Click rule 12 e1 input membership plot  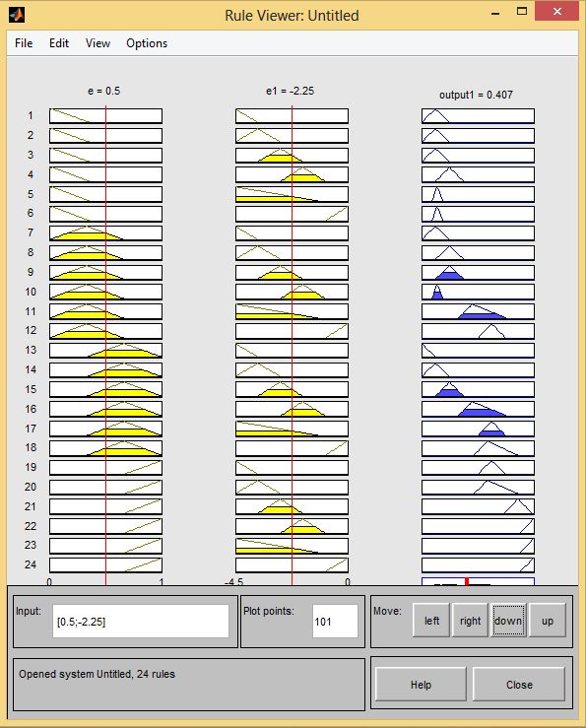pyautogui.click(x=293, y=331)
